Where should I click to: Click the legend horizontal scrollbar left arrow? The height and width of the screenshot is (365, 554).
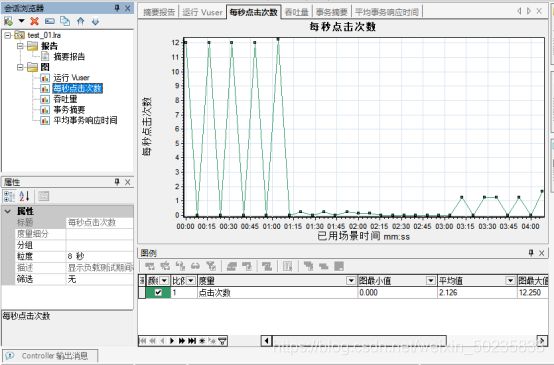point(266,341)
